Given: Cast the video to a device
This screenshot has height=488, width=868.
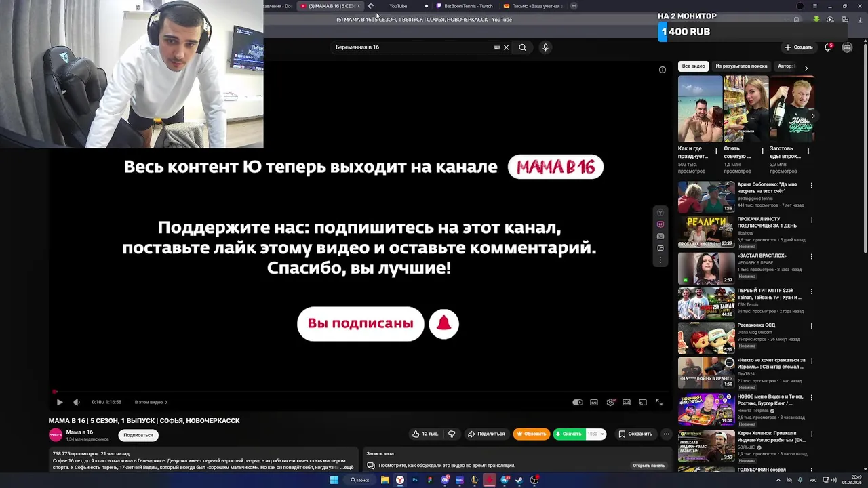Looking at the screenshot, I should tap(643, 402).
